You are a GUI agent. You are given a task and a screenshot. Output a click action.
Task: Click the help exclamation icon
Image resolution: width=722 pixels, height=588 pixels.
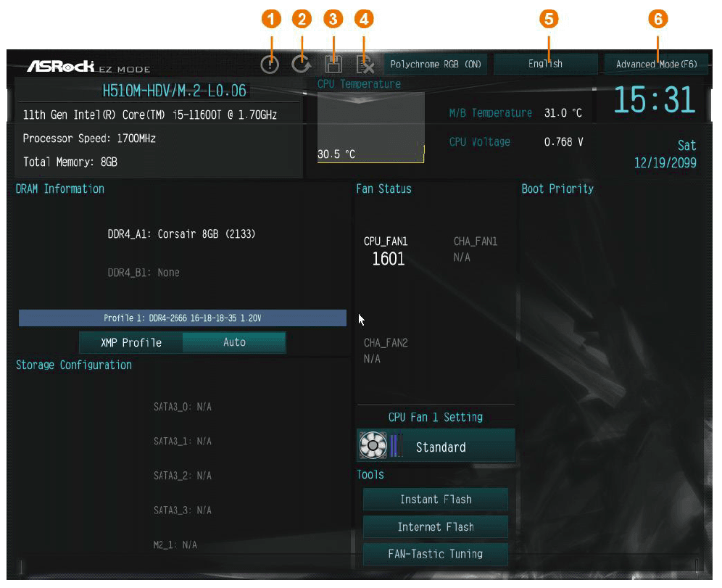click(x=270, y=65)
